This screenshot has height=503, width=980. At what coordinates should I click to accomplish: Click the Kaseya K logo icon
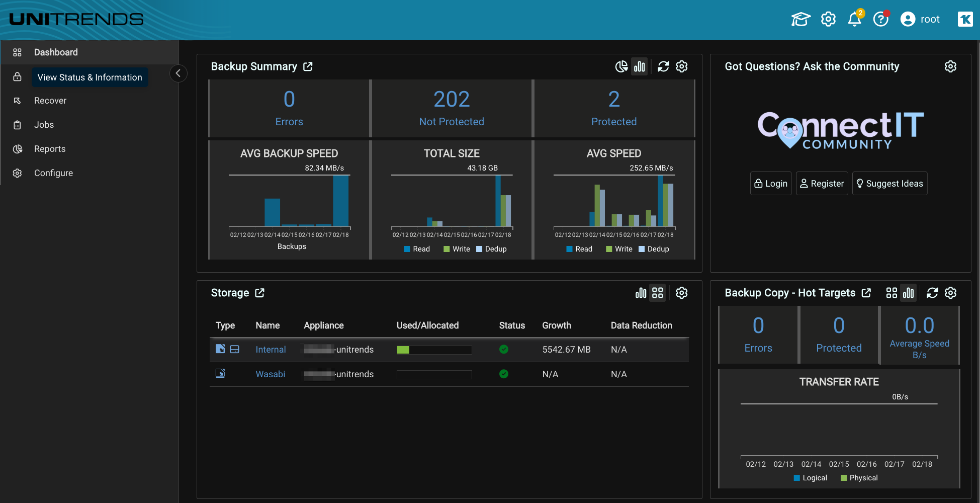click(x=965, y=19)
